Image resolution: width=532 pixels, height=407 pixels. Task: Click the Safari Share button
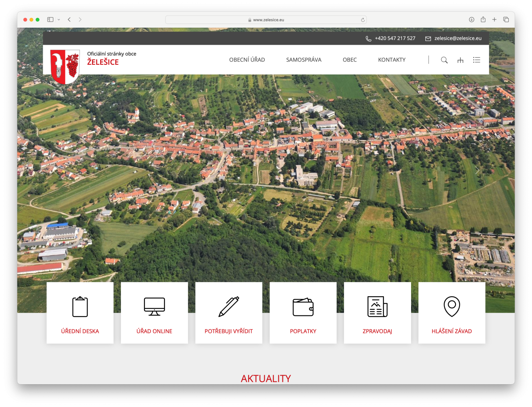(x=483, y=20)
